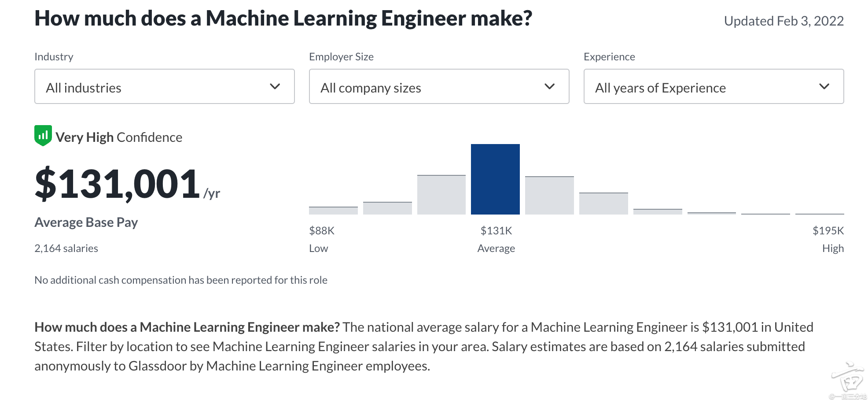Click the gray bar left of the blue bar
This screenshot has height=400, width=868.
[441, 195]
